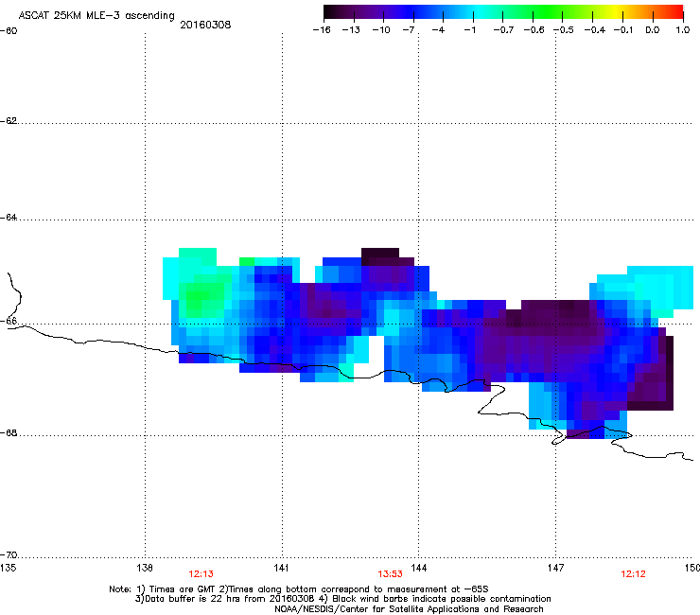Viewport: 700px width, 615px height.
Task: Click the latitude label -66
Action: [x=9, y=321]
